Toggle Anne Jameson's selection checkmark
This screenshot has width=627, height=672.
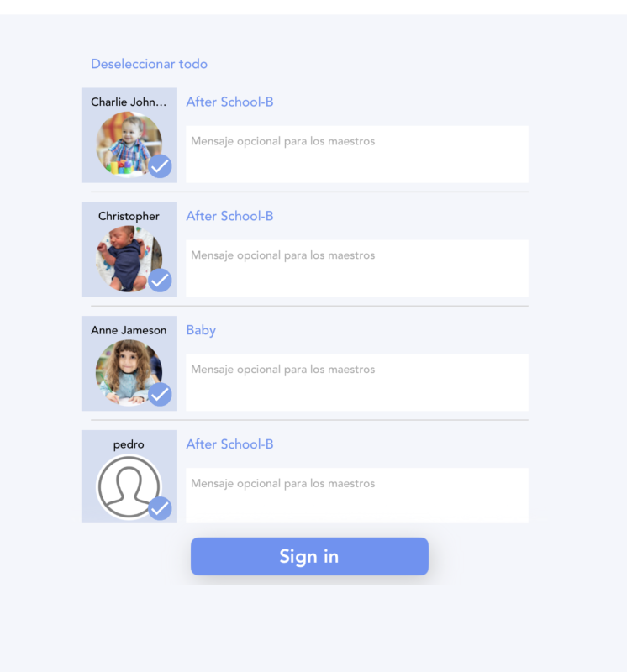pos(160,394)
